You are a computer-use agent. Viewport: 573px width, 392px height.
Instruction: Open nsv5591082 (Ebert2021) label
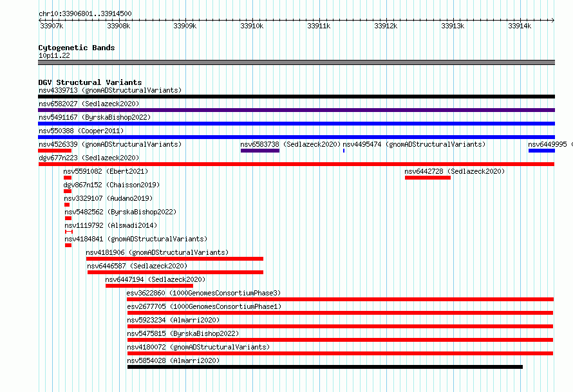[x=106, y=171]
